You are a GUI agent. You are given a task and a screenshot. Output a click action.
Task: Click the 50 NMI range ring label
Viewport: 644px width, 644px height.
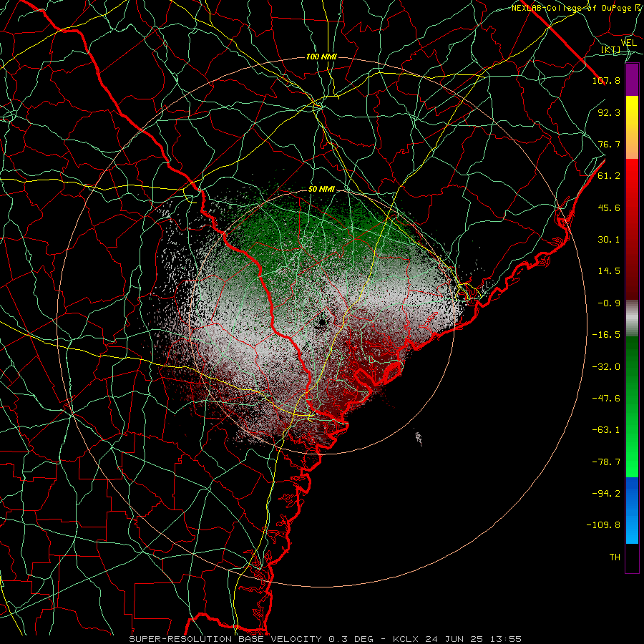coord(321,190)
